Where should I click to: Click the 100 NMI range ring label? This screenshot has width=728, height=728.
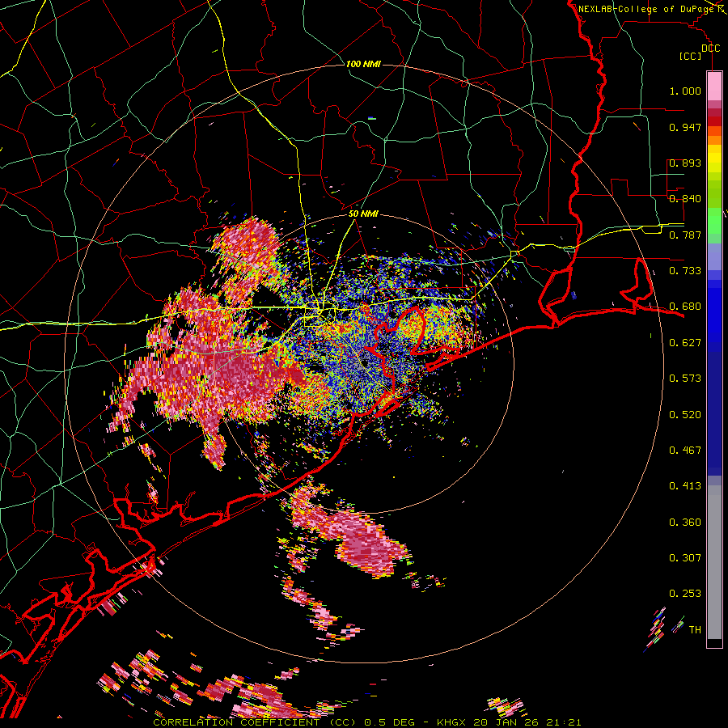click(363, 64)
